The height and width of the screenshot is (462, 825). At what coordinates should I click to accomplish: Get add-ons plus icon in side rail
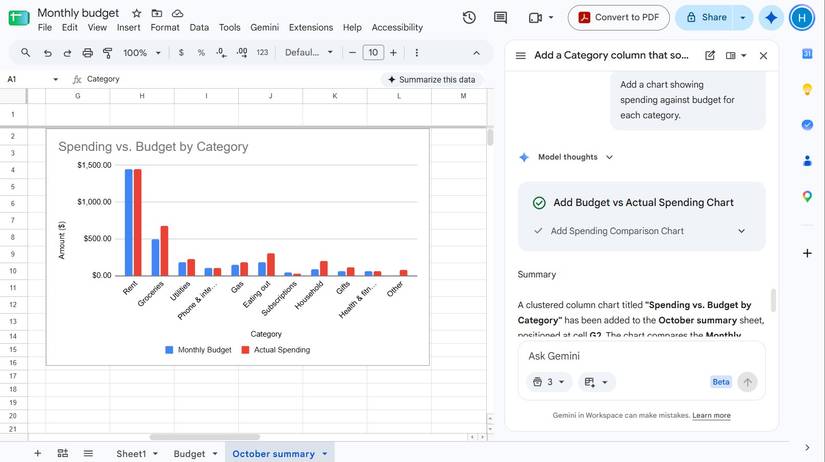pos(807,253)
